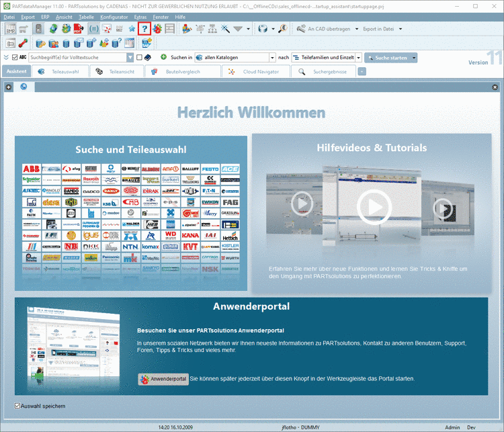The width and height of the screenshot is (504, 432).
Task: Click the gray server tower toolbar icon
Action: tap(38, 29)
